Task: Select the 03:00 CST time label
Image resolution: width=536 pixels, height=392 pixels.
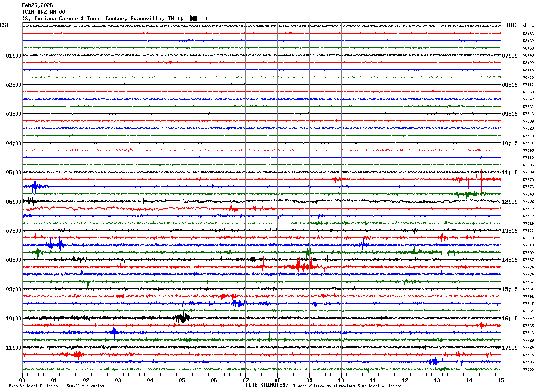Action: pyautogui.click(x=14, y=114)
